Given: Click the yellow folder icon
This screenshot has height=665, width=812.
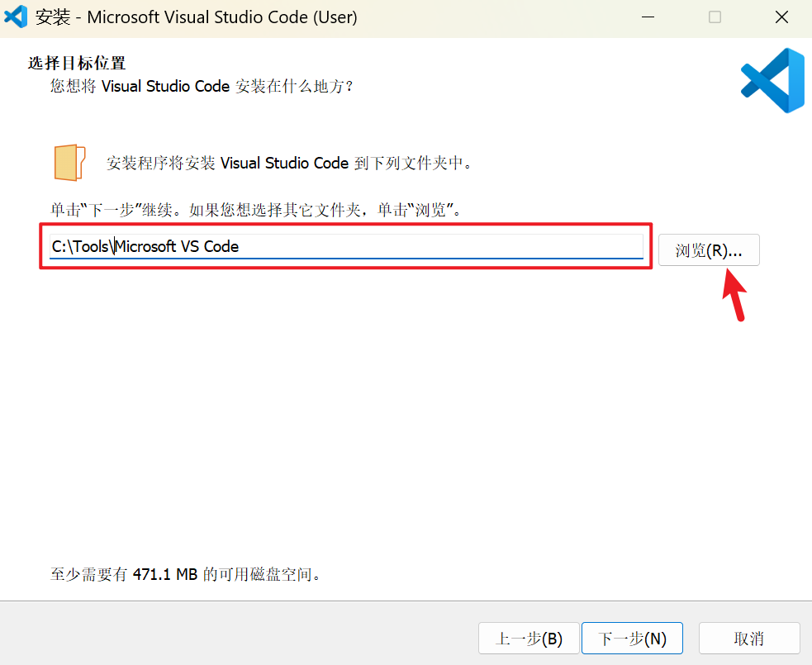Looking at the screenshot, I should click(x=69, y=163).
